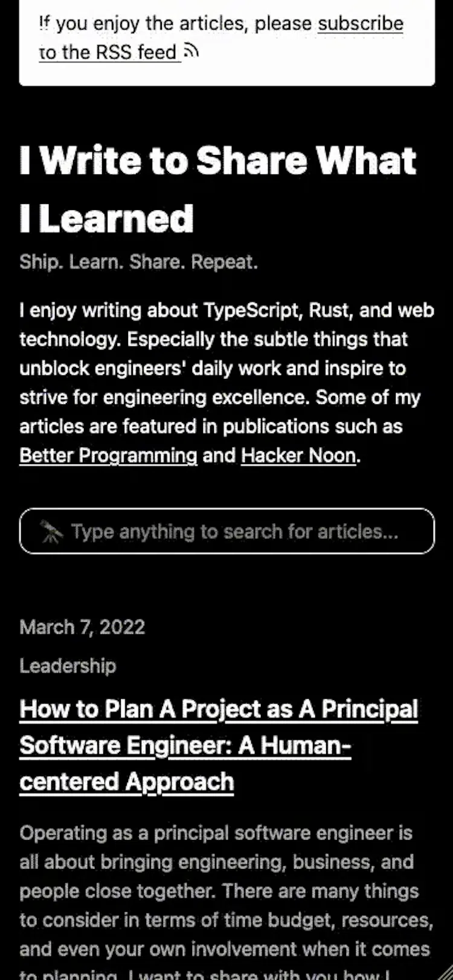The image size is (453, 980).
Task: Visit the Hacker Noon publication link
Action: [298, 455]
